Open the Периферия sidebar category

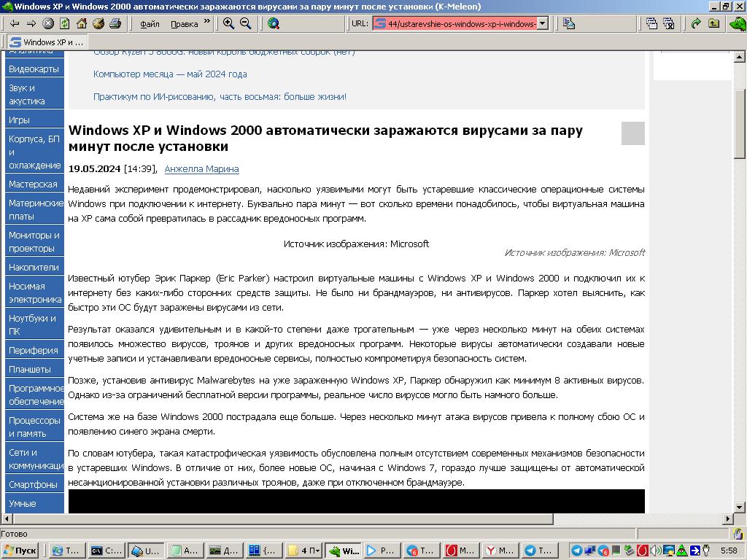coord(34,351)
